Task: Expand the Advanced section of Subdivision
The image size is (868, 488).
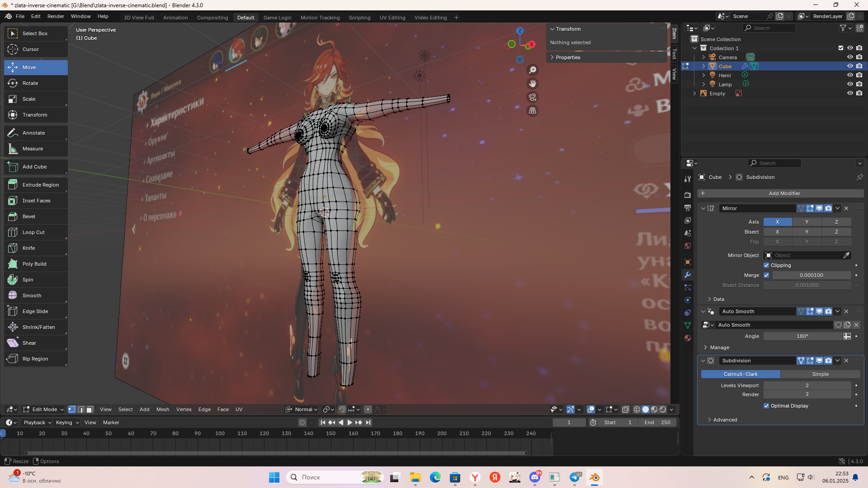Action: [725, 420]
